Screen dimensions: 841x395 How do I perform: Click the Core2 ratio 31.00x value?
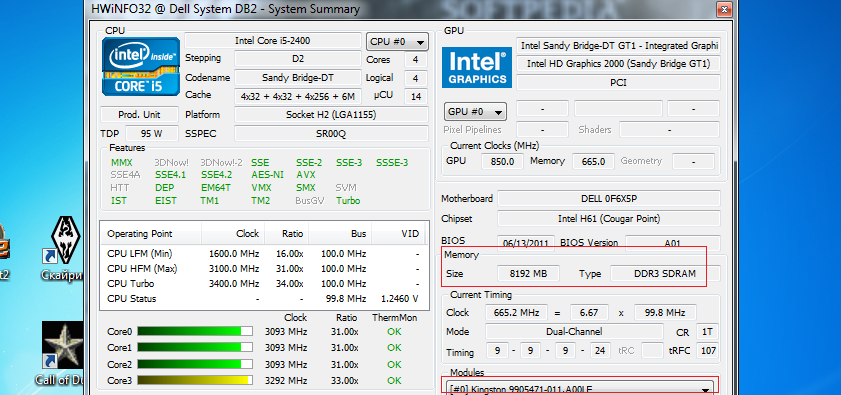tap(344, 364)
